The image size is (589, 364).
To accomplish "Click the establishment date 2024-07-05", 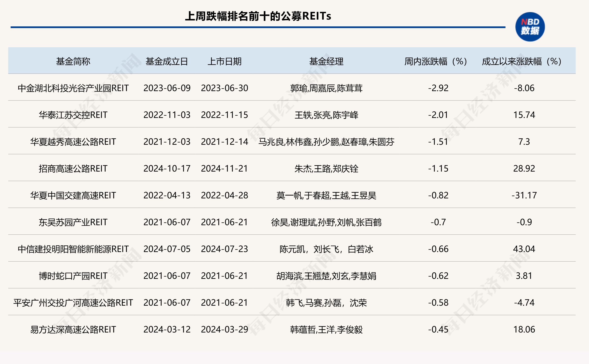I will 167,249.
